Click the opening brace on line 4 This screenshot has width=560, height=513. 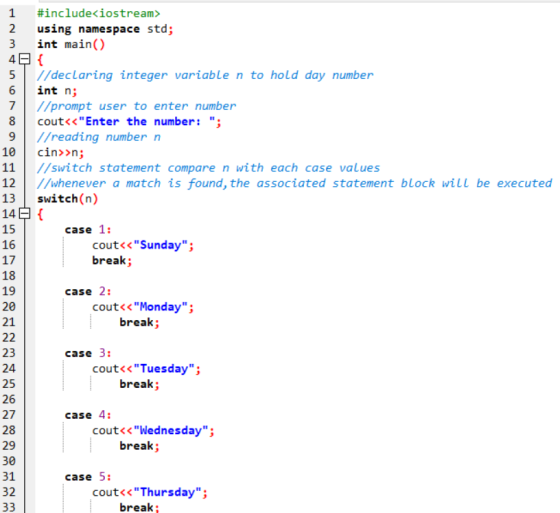coord(40,60)
